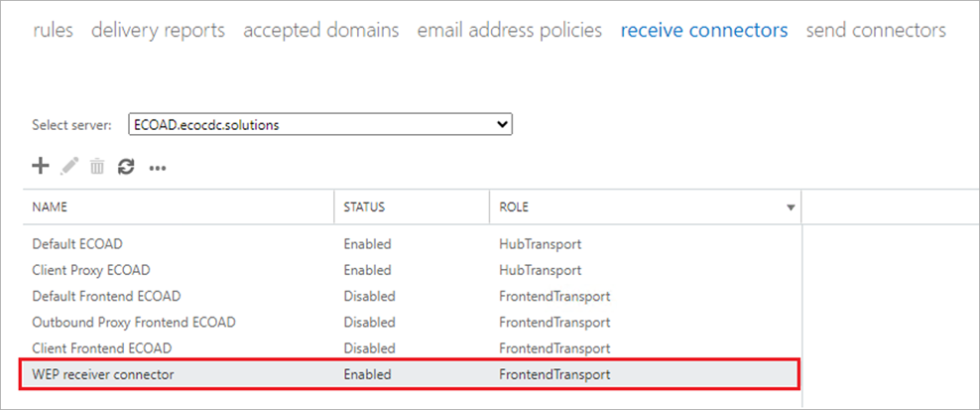Screen dimensions: 980x410
Task: Sort by the STATUS column header
Action: click(x=363, y=207)
